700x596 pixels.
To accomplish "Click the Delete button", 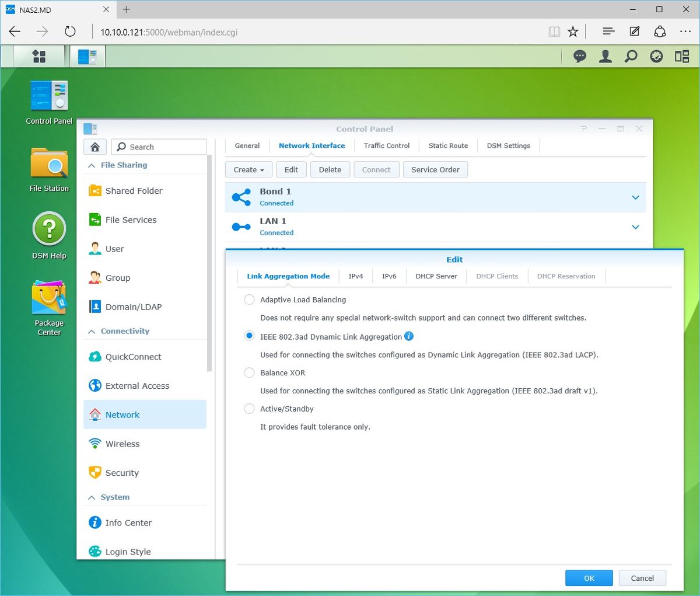I will click(x=330, y=170).
